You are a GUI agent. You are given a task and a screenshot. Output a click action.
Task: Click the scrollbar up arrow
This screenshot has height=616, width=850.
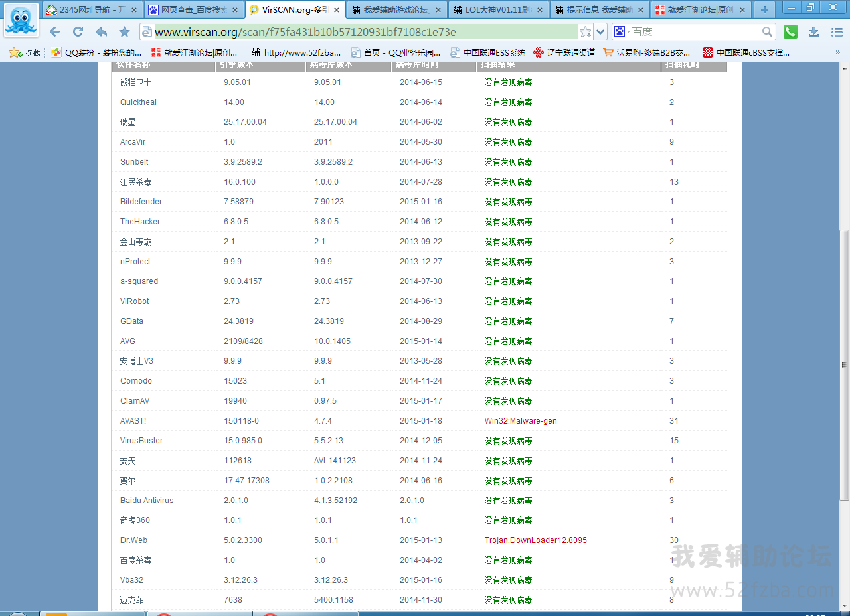point(844,68)
